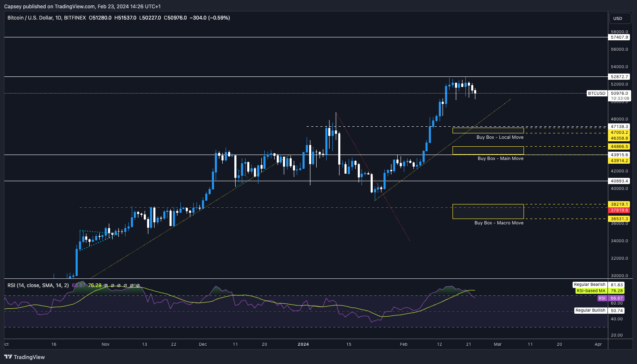Click the 40893.4 support price tag

click(619, 181)
